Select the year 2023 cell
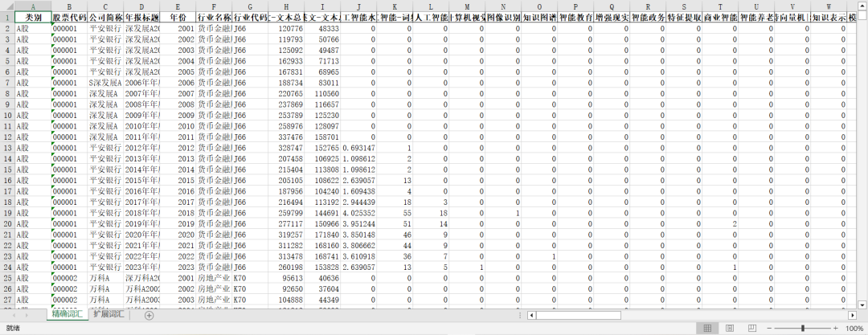This screenshot has height=335, width=868. 178,267
